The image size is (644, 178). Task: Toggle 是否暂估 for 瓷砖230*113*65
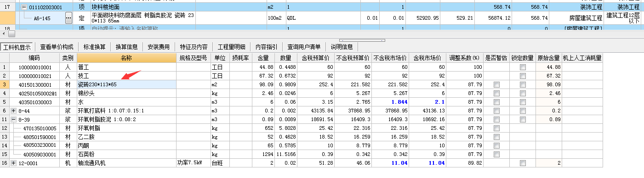point(496,85)
